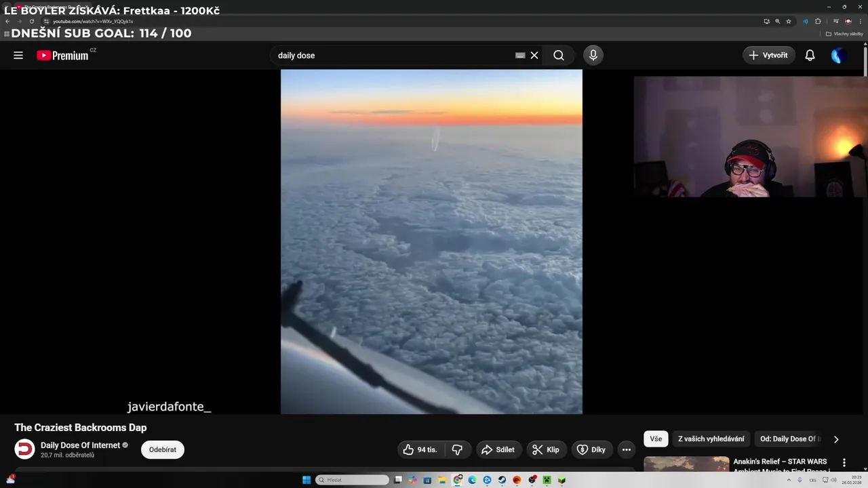Go back in the browser

pyautogui.click(x=7, y=22)
